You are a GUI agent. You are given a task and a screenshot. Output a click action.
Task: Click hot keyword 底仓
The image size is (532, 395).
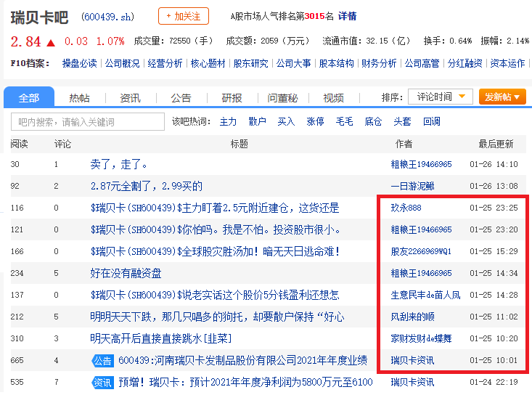[x=373, y=121]
